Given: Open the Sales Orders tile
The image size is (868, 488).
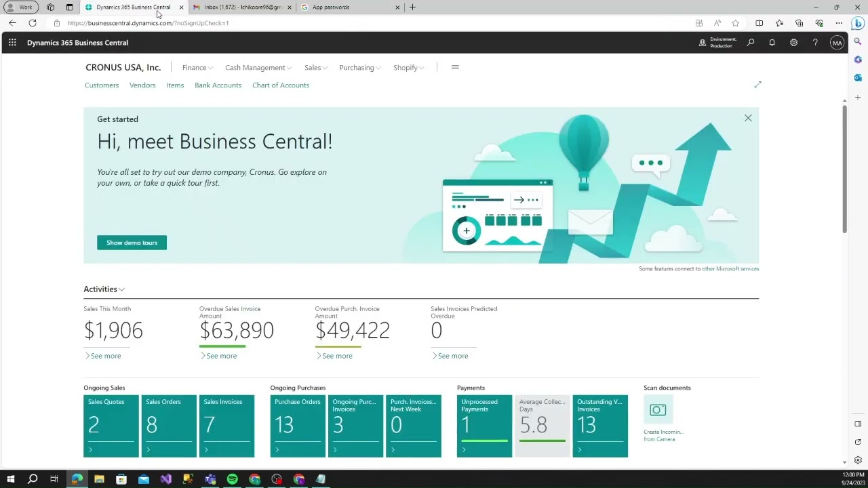Looking at the screenshot, I should (x=169, y=426).
